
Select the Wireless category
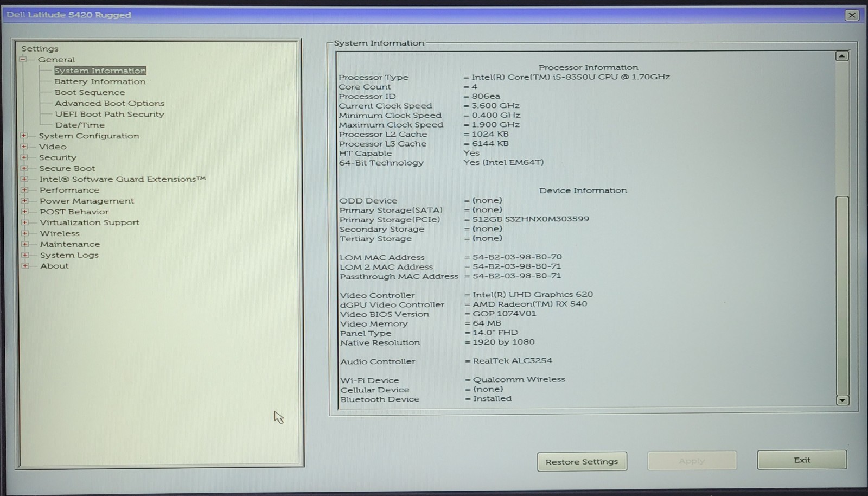60,233
